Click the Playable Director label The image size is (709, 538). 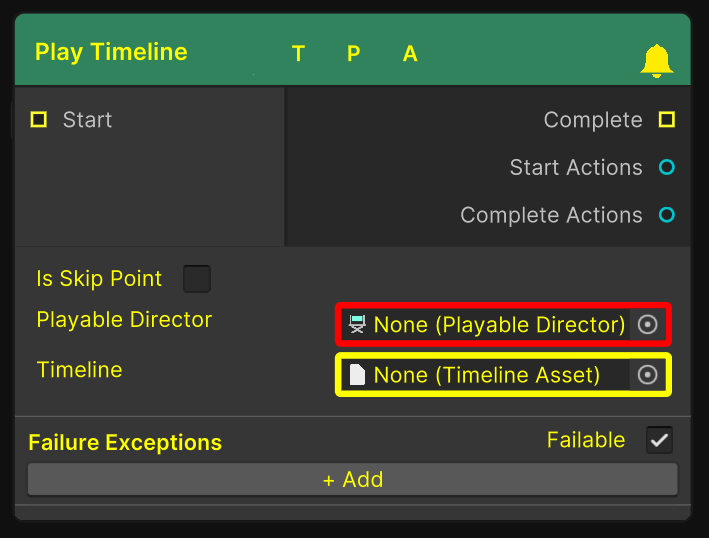pos(124,320)
